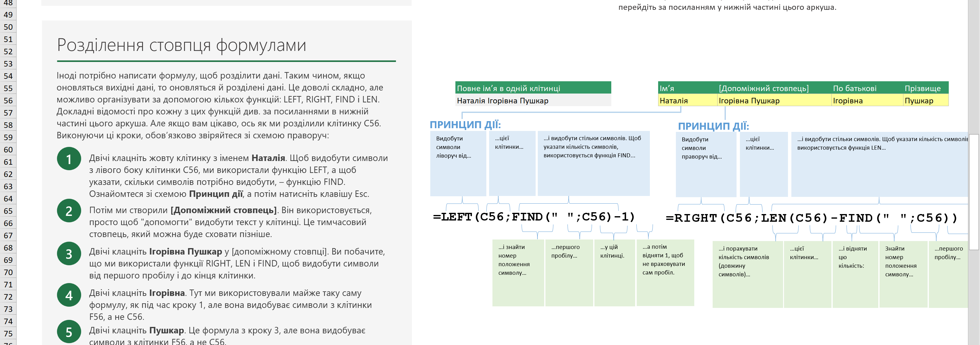Select row header 56
This screenshot has height=345, width=980.
point(8,101)
